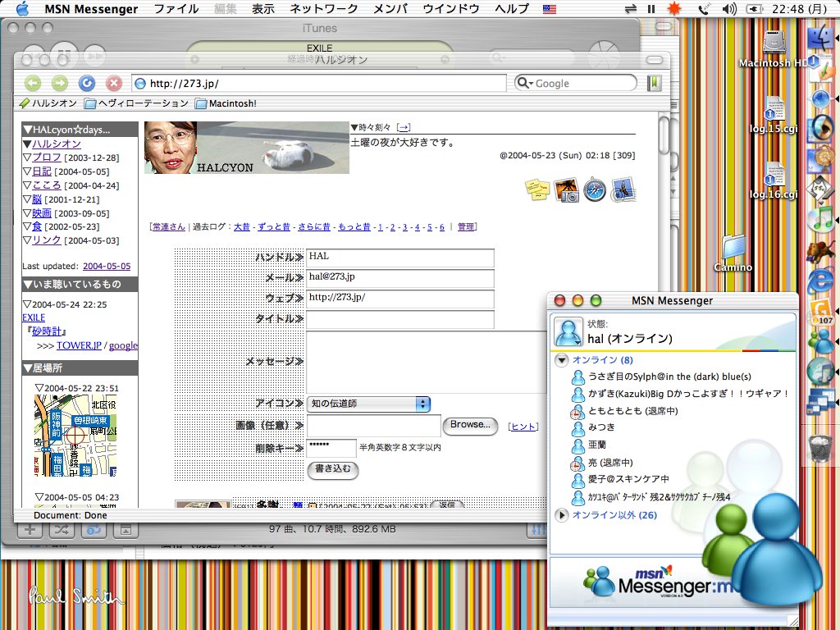Click the browser's green forward arrow

point(60,83)
